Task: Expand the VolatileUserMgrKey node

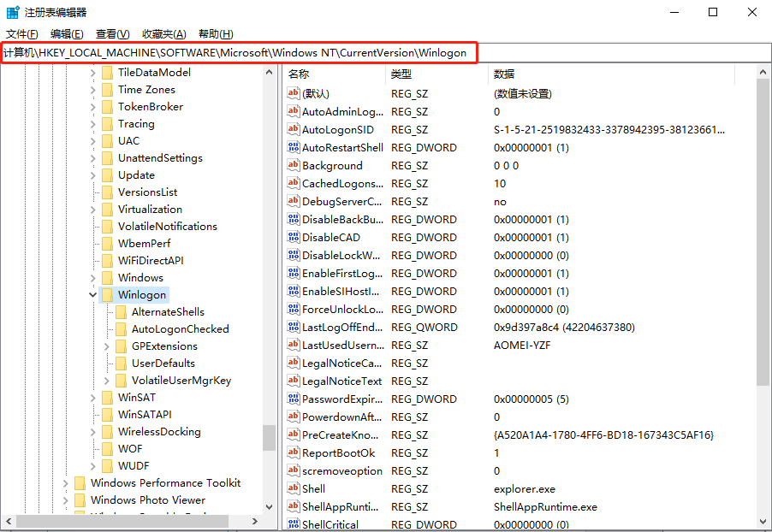Action: (106, 381)
